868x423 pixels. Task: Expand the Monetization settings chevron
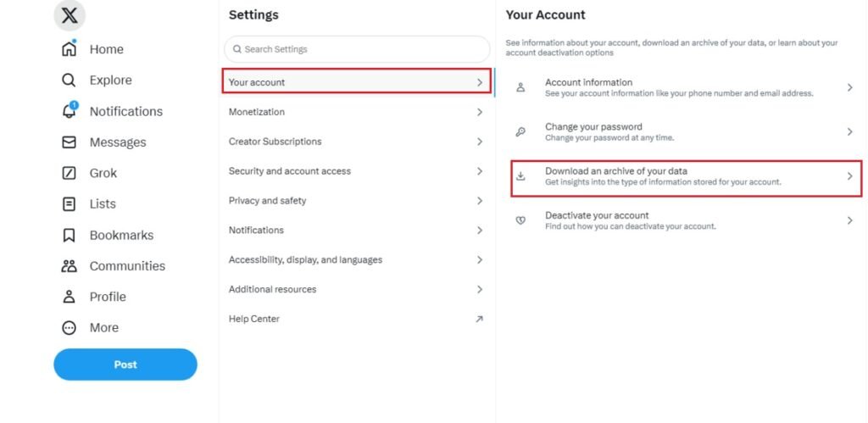point(479,112)
